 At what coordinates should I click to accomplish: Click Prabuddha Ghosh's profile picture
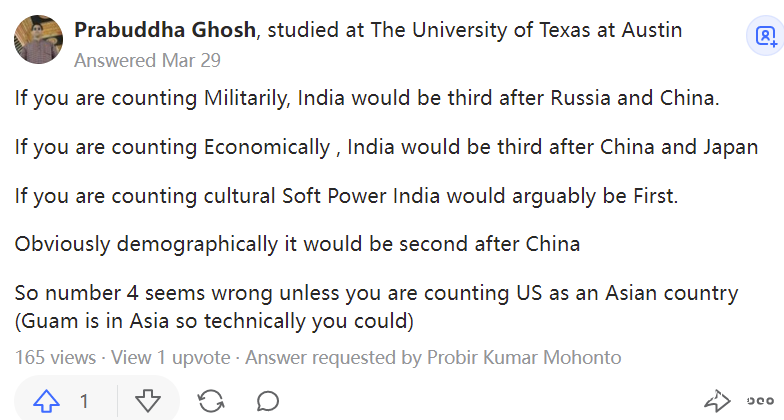coord(38,39)
